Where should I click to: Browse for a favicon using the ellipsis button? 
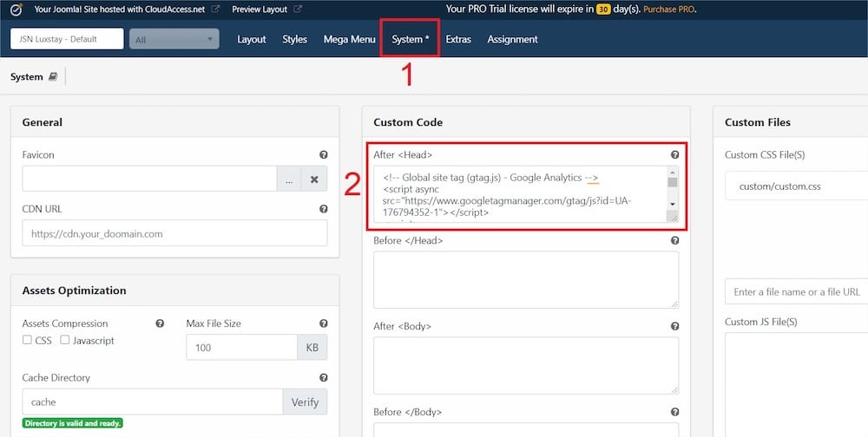289,179
